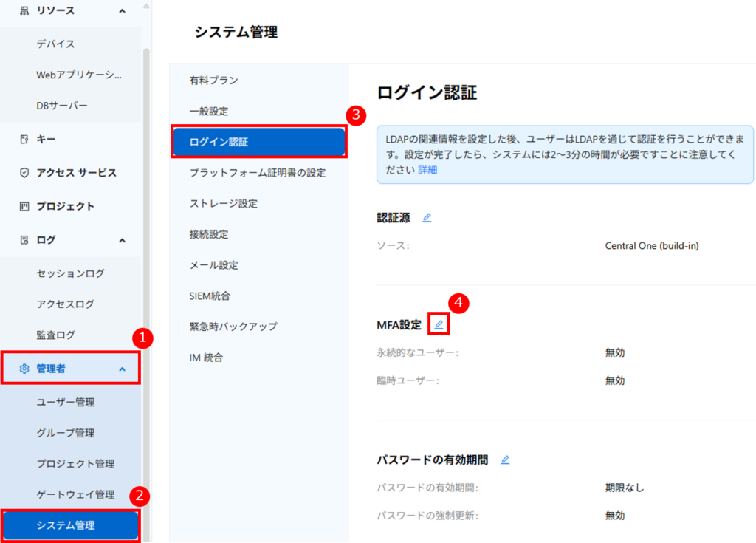Click the shield icon for アクセス サービス

point(24,173)
